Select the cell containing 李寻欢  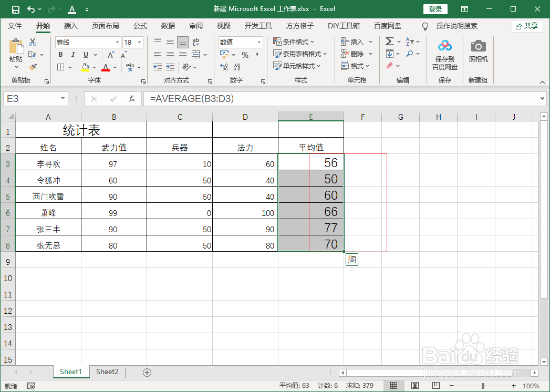pyautogui.click(x=48, y=163)
